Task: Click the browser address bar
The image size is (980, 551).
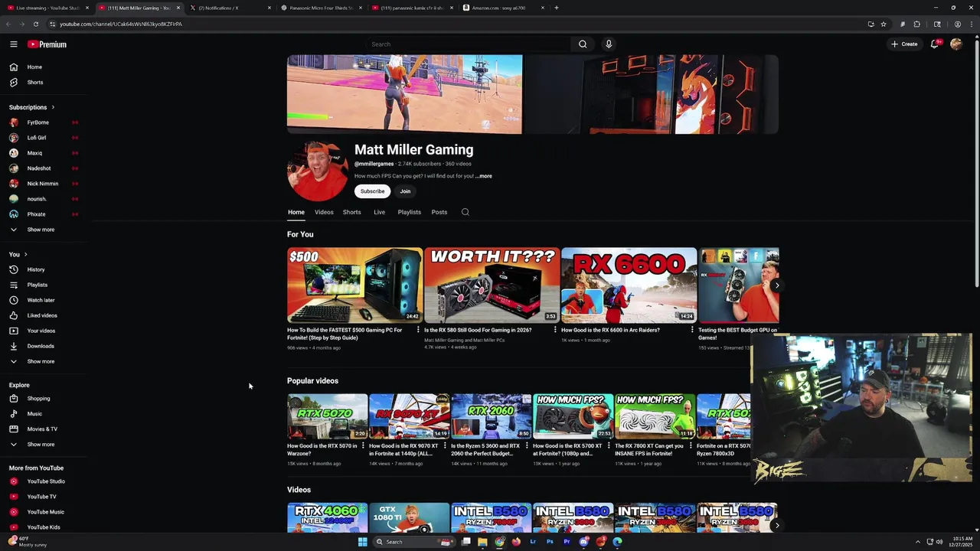Action: tap(459, 24)
